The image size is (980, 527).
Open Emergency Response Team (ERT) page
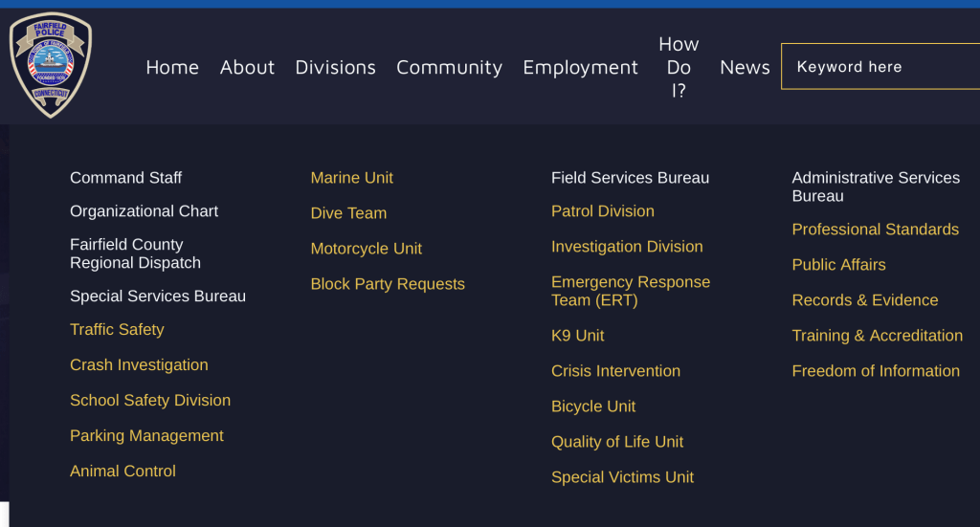click(x=630, y=291)
